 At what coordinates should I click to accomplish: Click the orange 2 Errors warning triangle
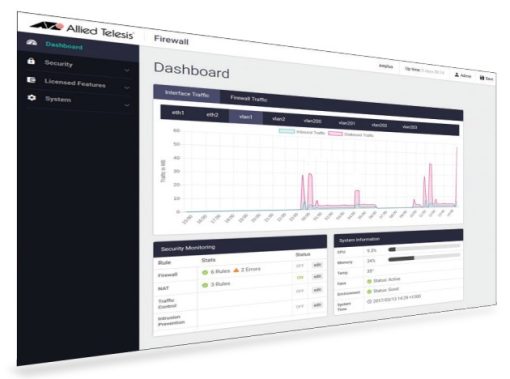(236, 270)
